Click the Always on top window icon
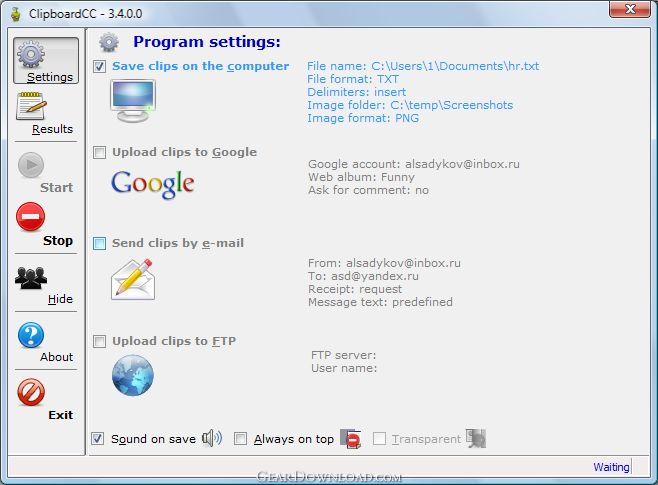Viewport: 658px width, 485px height. [x=350, y=439]
